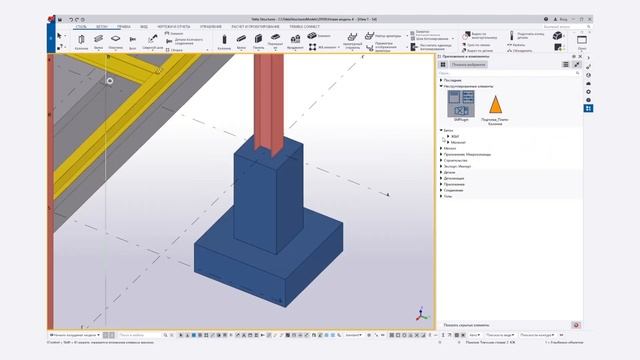Open the Steel ribbon tab
The height and width of the screenshot is (360, 640).
click(x=80, y=27)
